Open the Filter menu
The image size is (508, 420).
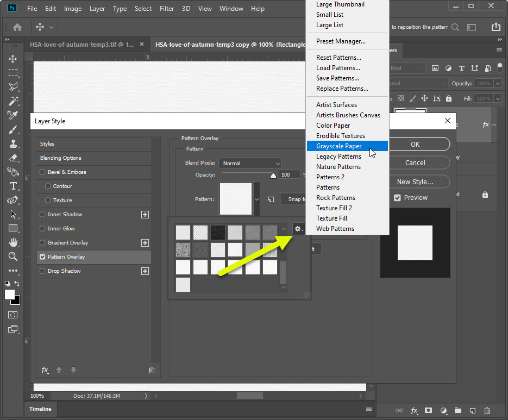coord(167,9)
